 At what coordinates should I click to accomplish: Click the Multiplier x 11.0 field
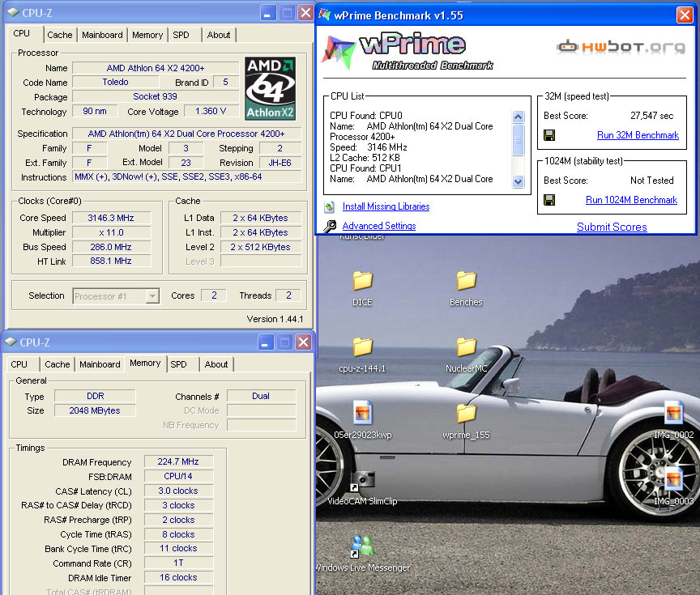(111, 233)
